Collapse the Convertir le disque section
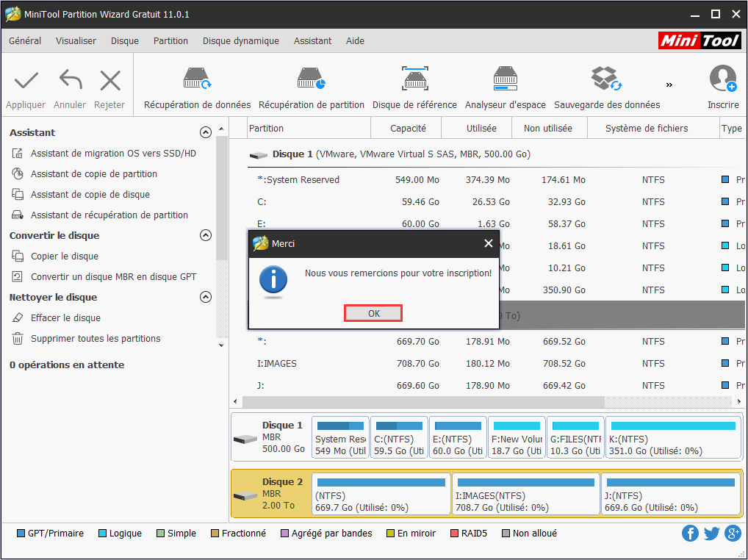Screen dimensions: 748x560 tap(206, 235)
